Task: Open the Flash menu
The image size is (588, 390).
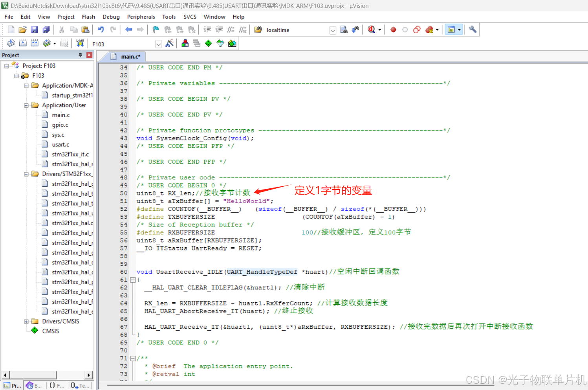Action: pyautogui.click(x=88, y=17)
